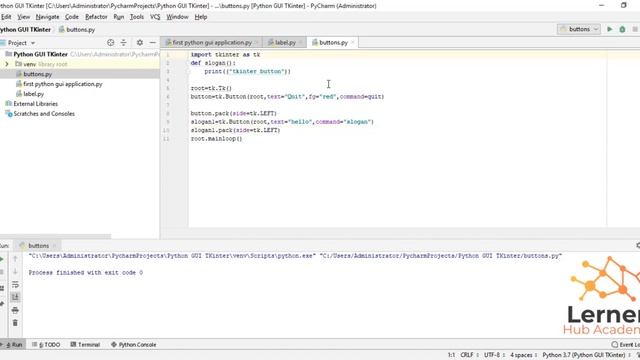
Task: Open the Help menu
Action: click(200, 17)
